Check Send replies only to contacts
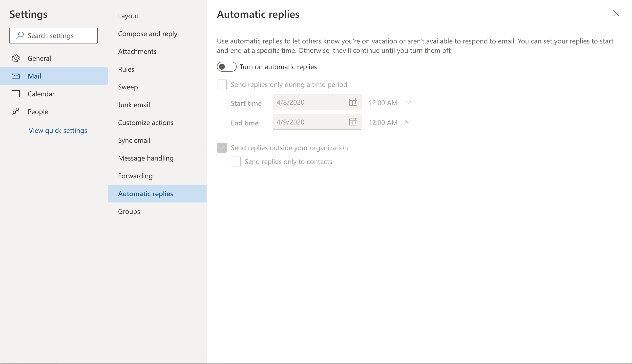The height and width of the screenshot is (364, 632). [236, 162]
